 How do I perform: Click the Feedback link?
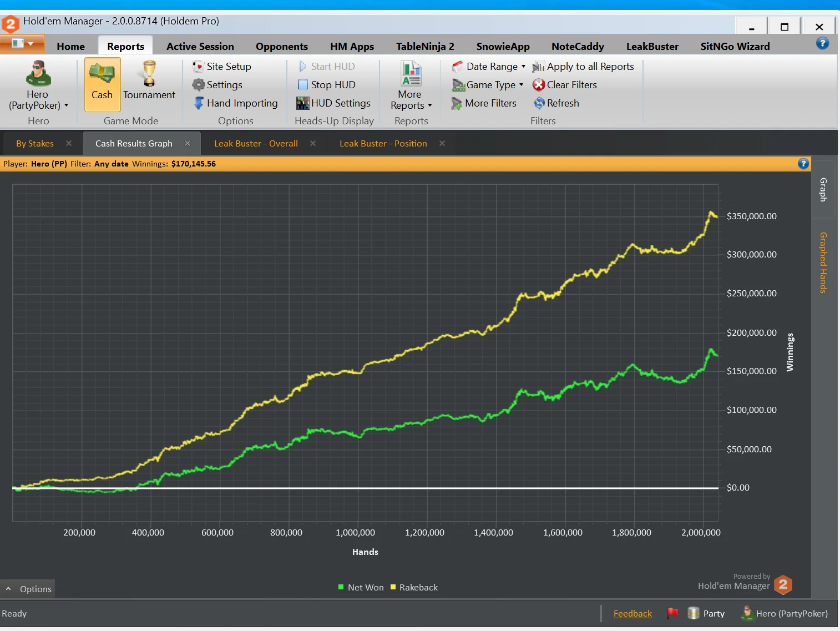[632, 613]
